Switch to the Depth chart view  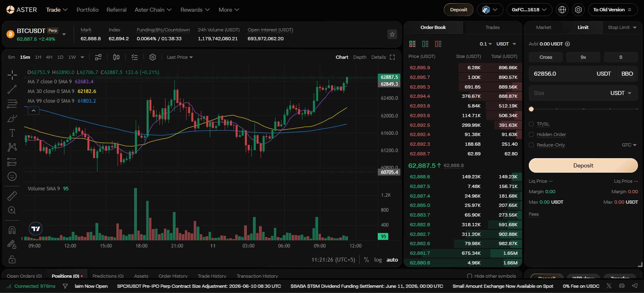pos(360,57)
